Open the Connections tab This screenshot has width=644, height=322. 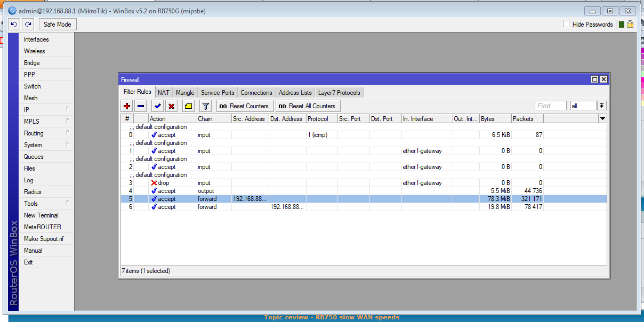pyautogui.click(x=256, y=93)
